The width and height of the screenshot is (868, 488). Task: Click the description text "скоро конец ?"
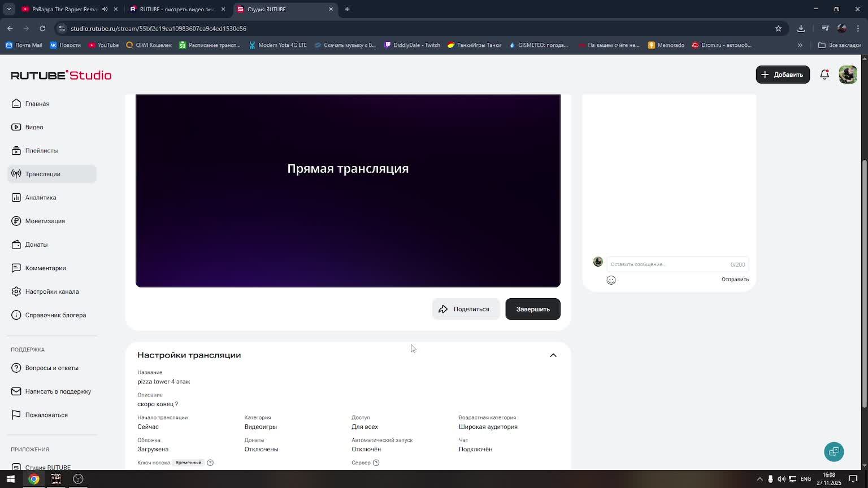point(158,404)
